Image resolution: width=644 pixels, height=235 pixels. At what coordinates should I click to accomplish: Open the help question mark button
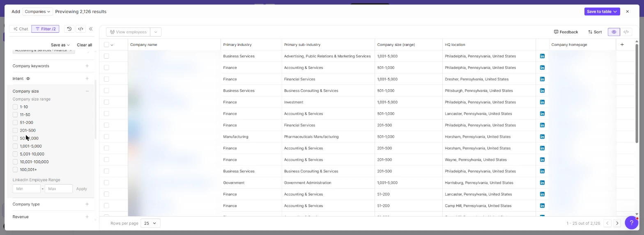(x=631, y=223)
